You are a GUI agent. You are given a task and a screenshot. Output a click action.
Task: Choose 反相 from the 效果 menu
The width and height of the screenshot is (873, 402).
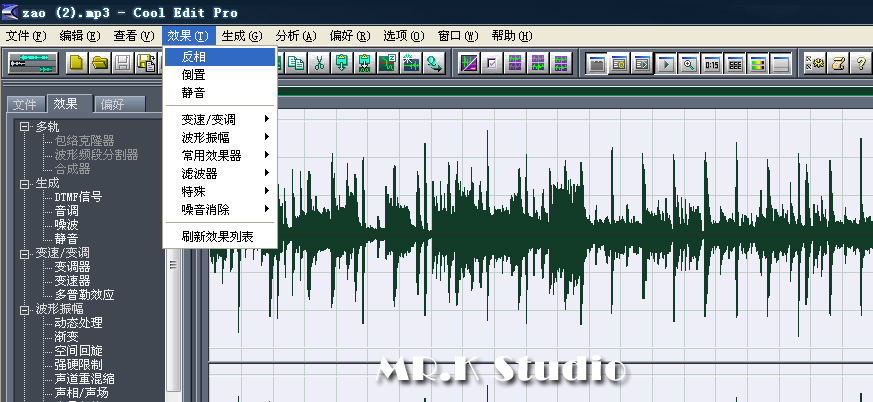tap(220, 57)
